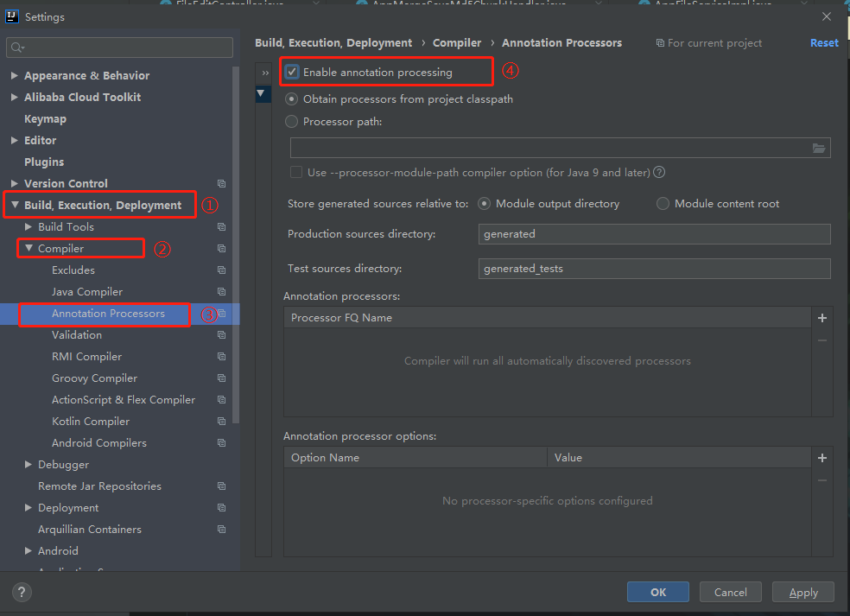Open Keymap settings page
Screen dimensions: 850x616
click(45, 118)
